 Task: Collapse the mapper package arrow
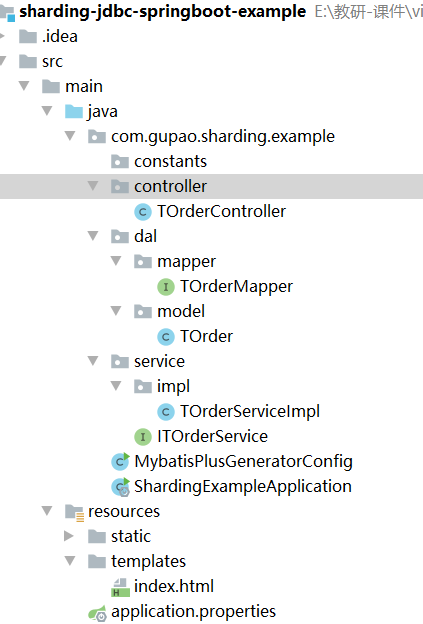tap(116, 261)
